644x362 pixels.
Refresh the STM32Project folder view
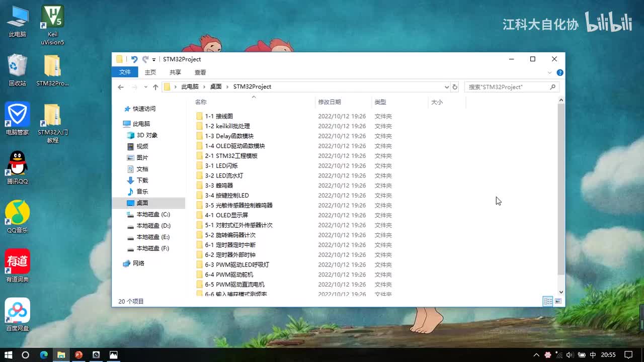click(x=455, y=87)
